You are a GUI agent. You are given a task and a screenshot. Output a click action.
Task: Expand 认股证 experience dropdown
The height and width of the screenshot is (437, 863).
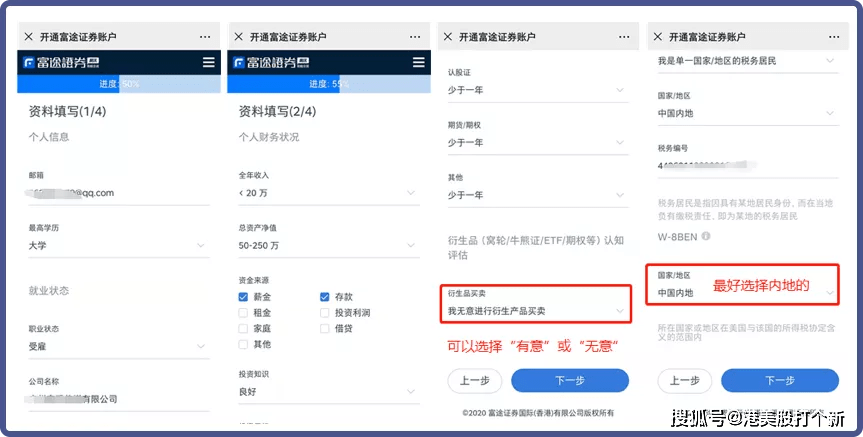538,90
